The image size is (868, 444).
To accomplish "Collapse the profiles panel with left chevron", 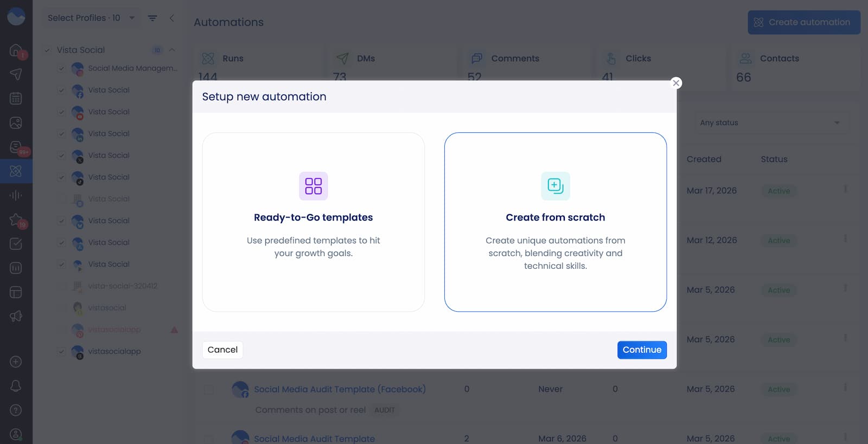I will point(172,18).
